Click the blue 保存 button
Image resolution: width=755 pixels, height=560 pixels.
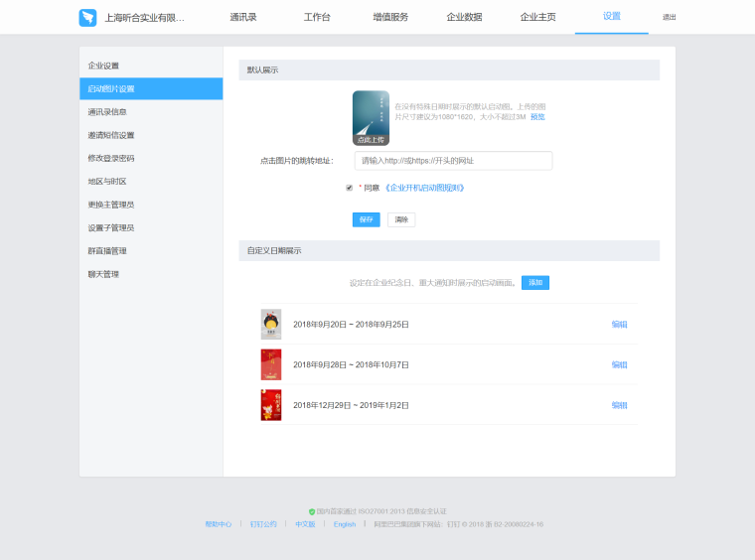(x=366, y=219)
